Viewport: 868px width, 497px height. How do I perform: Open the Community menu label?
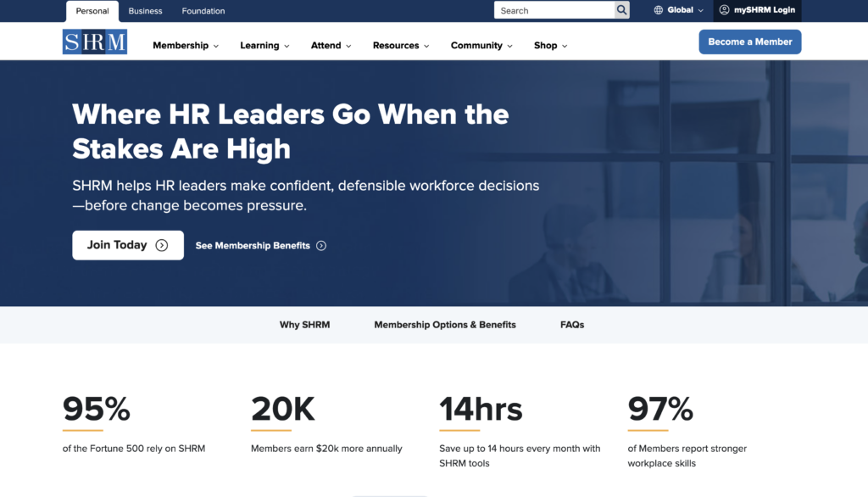pos(476,46)
